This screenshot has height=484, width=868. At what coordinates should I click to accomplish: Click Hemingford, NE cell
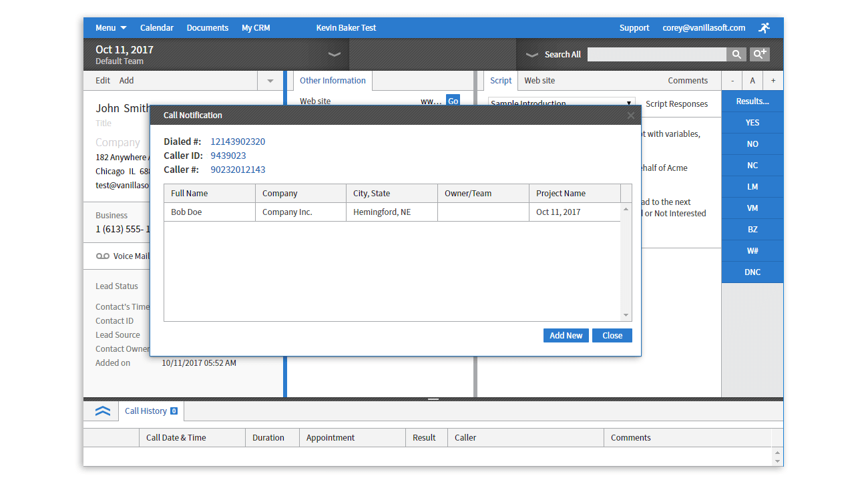pyautogui.click(x=392, y=212)
